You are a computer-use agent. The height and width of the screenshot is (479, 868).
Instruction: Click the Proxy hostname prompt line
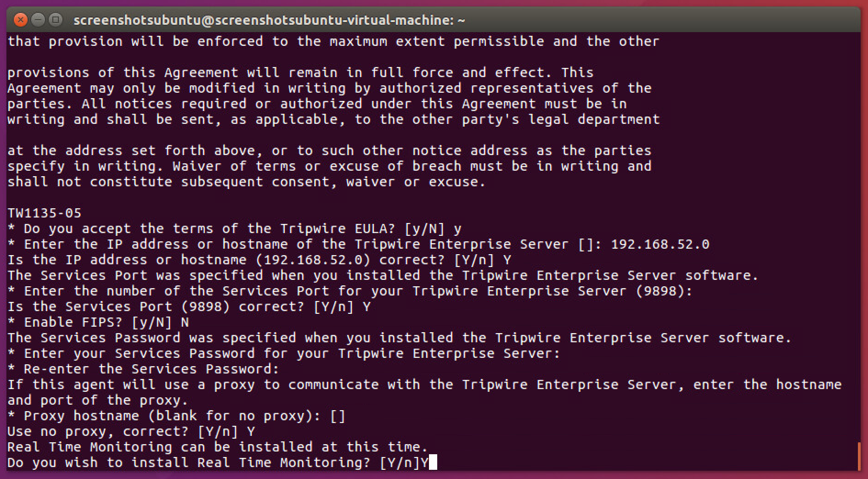click(x=176, y=416)
